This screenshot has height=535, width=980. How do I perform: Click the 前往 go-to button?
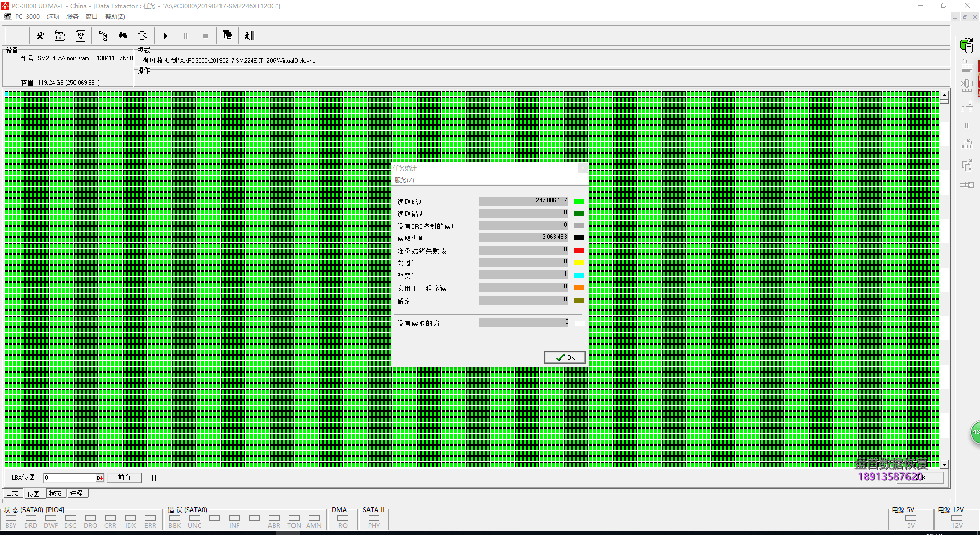point(125,478)
